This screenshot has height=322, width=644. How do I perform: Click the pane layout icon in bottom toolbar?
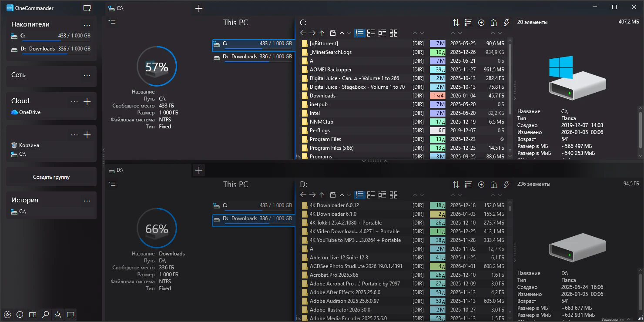[x=33, y=314]
